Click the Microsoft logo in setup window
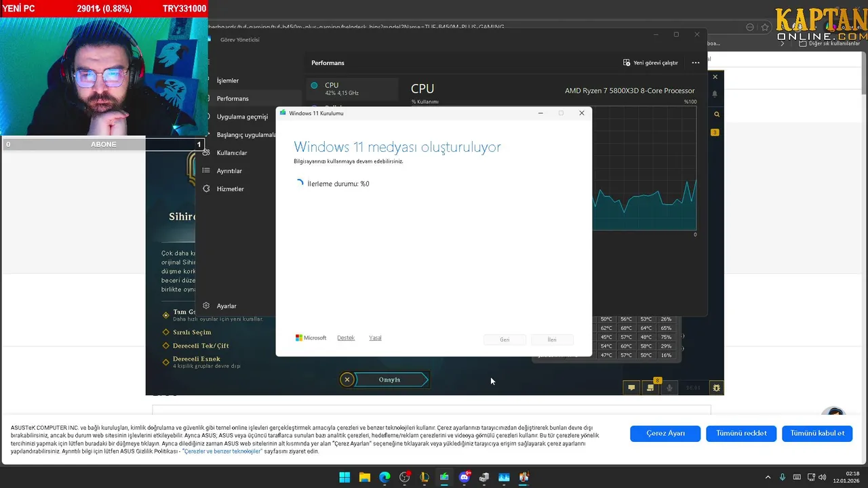Image resolution: width=868 pixels, height=488 pixels. click(x=311, y=338)
